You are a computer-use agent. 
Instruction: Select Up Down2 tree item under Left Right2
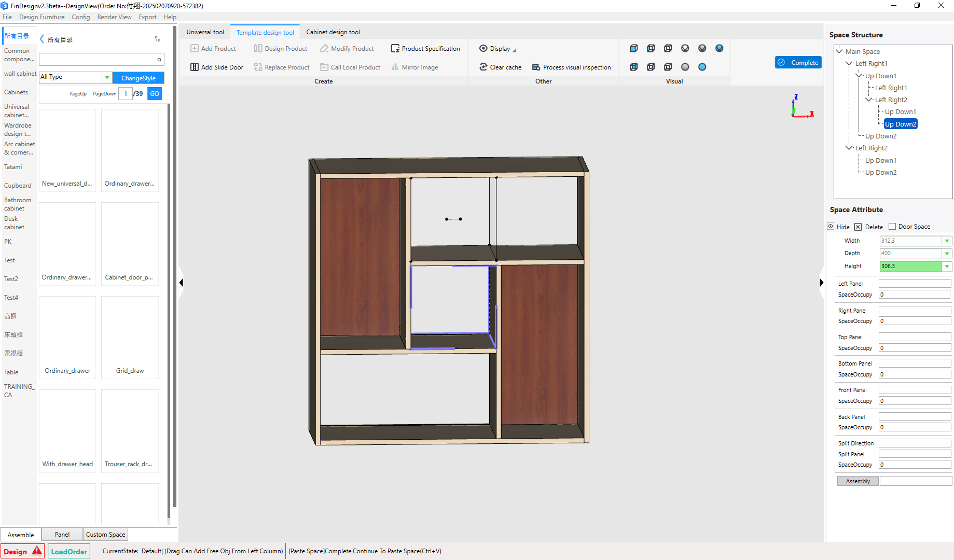pyautogui.click(x=881, y=172)
